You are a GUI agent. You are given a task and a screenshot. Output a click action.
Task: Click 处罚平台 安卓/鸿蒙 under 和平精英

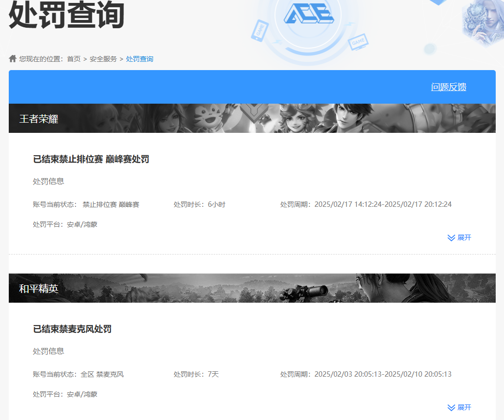65,394
